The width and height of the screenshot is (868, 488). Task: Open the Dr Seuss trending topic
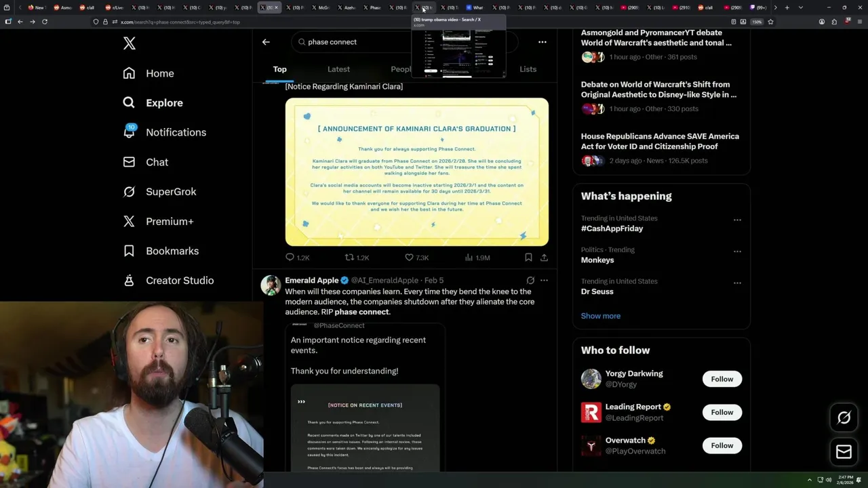[597, 291]
